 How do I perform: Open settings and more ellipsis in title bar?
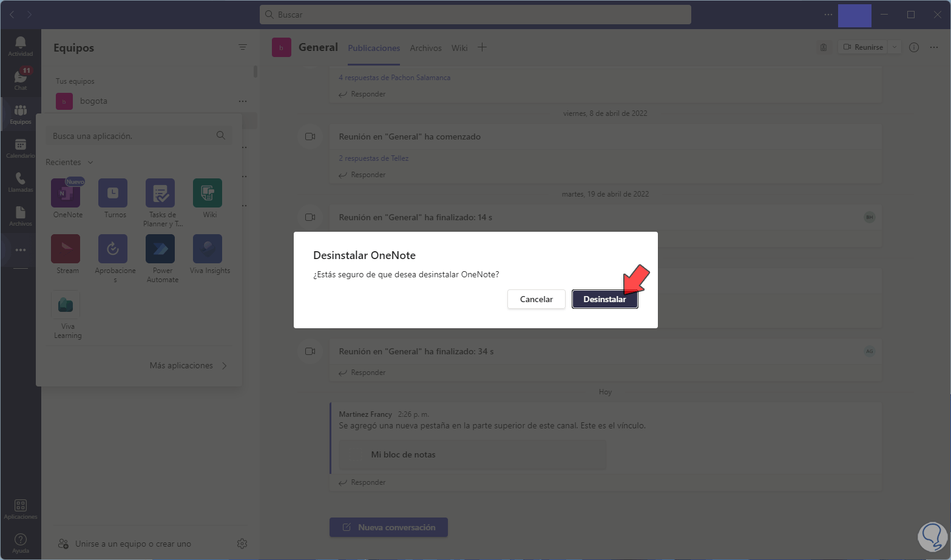tap(828, 15)
